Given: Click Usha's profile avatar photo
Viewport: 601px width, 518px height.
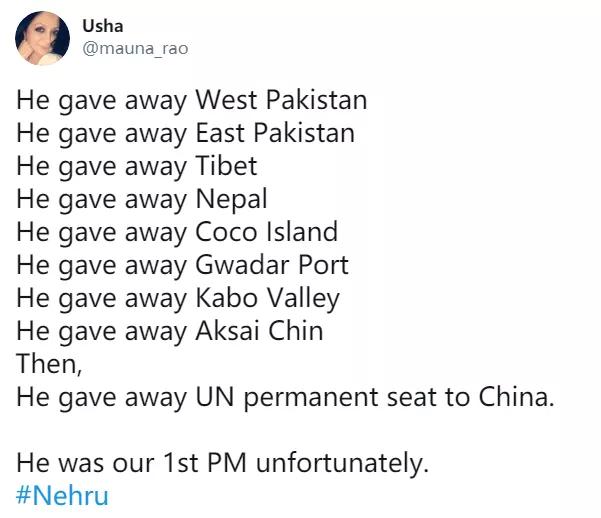Looking at the screenshot, I should point(42,39).
